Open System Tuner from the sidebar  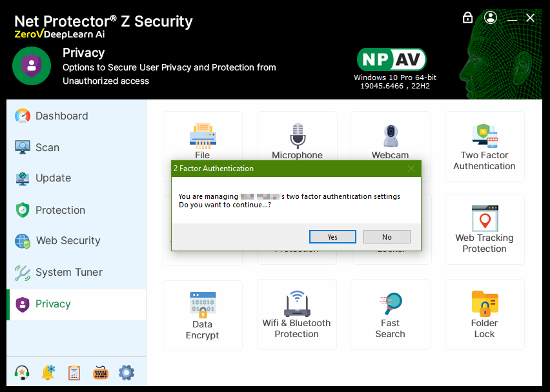point(68,273)
